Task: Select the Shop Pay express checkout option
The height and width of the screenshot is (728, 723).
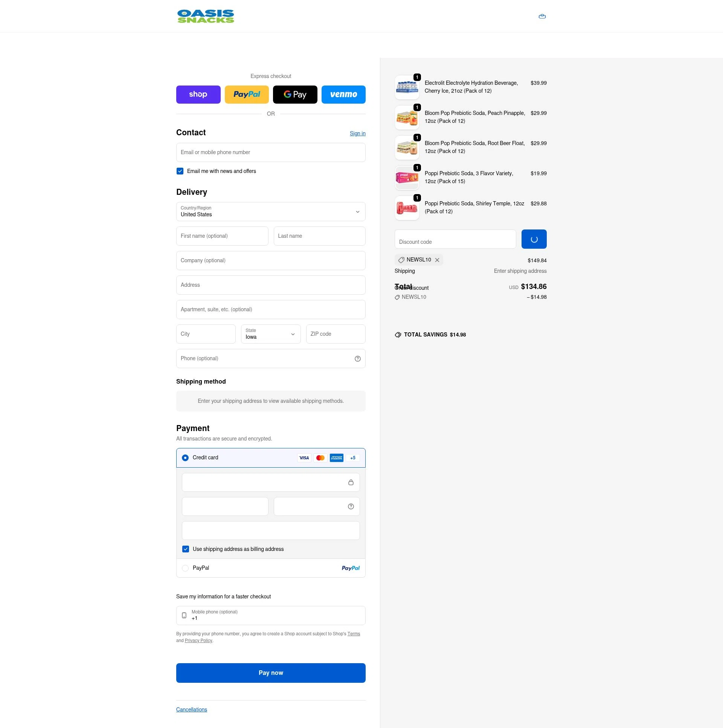Action: [x=198, y=95]
